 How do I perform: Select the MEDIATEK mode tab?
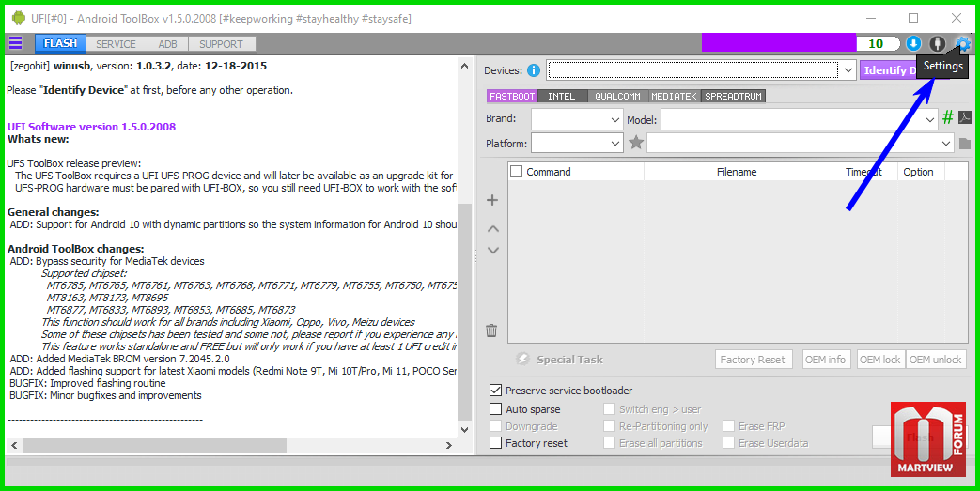674,96
